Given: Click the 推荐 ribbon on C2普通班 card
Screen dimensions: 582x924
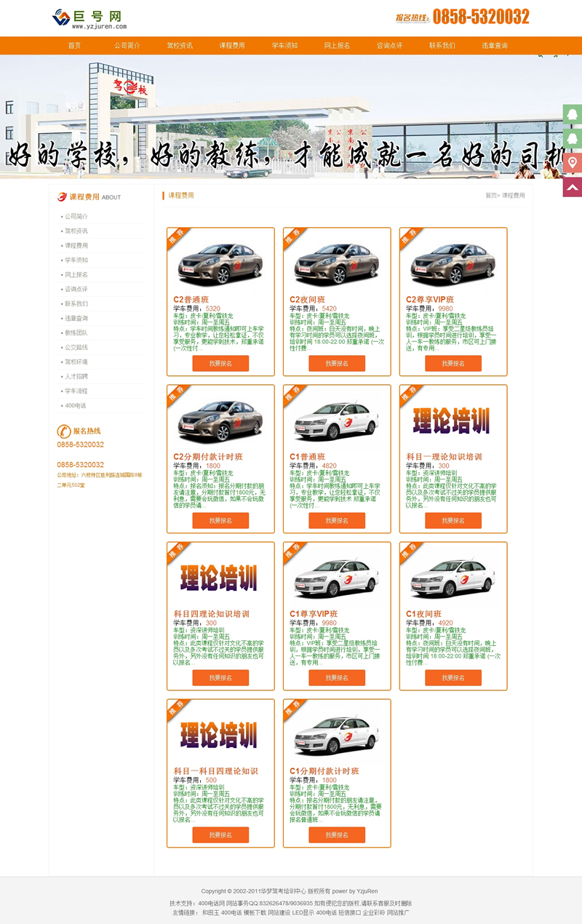Looking at the screenshot, I should click(x=177, y=238).
